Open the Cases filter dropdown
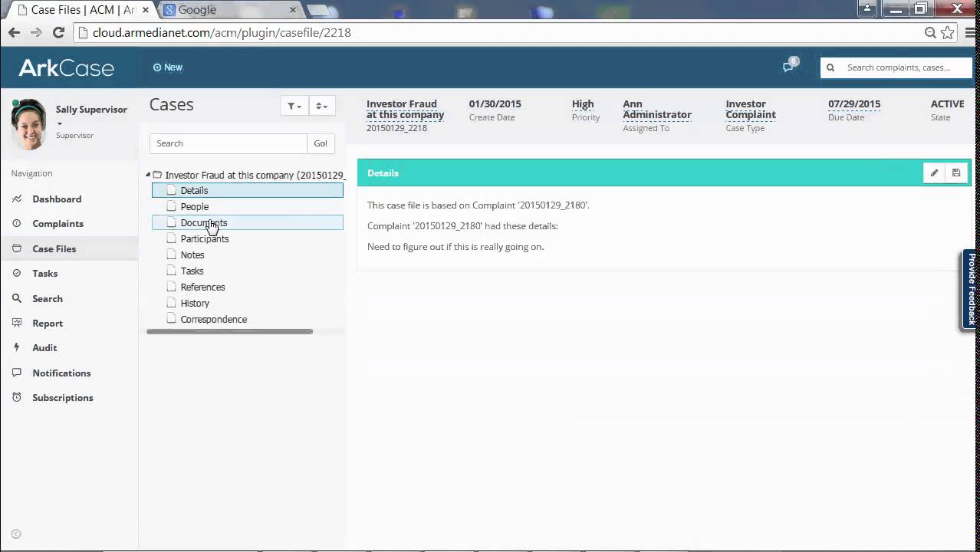Screen dimensions: 980x552 (x=294, y=107)
